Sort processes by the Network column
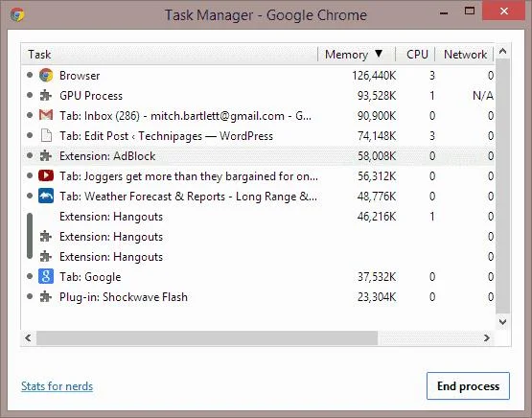 point(464,55)
